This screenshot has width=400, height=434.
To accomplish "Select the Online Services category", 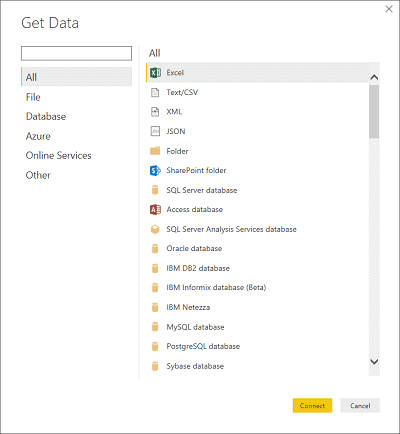I will 58,156.
